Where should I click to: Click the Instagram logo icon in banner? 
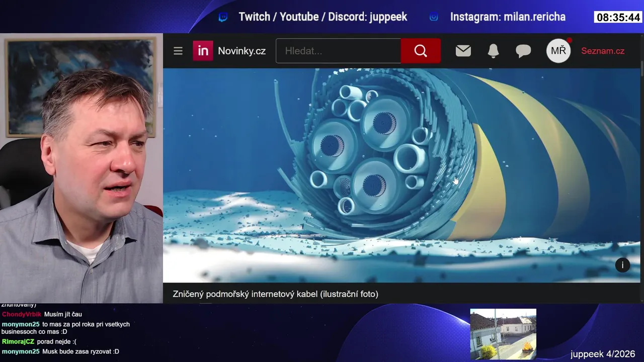[434, 17]
